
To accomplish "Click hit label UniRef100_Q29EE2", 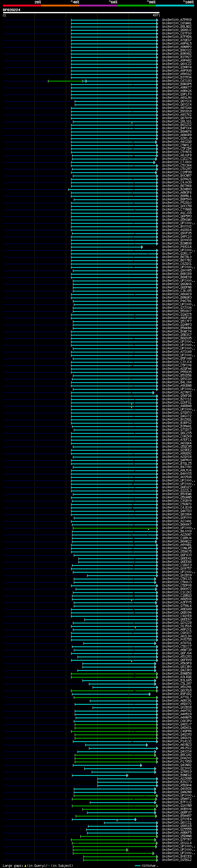I will 177,450.
